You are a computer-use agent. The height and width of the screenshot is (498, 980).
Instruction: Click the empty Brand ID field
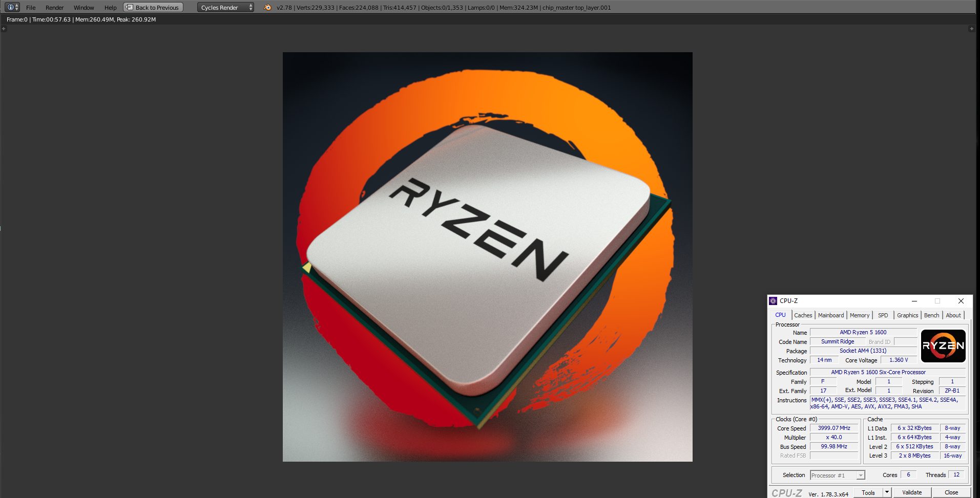pos(905,342)
